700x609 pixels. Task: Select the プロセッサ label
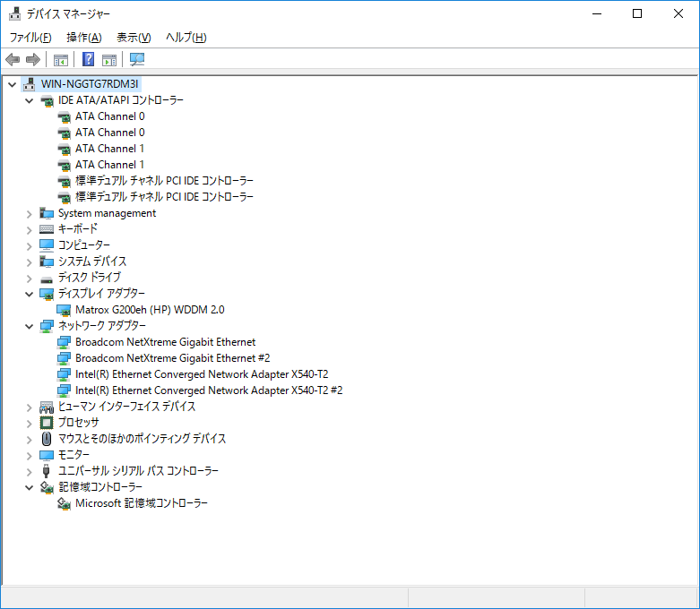point(79,423)
